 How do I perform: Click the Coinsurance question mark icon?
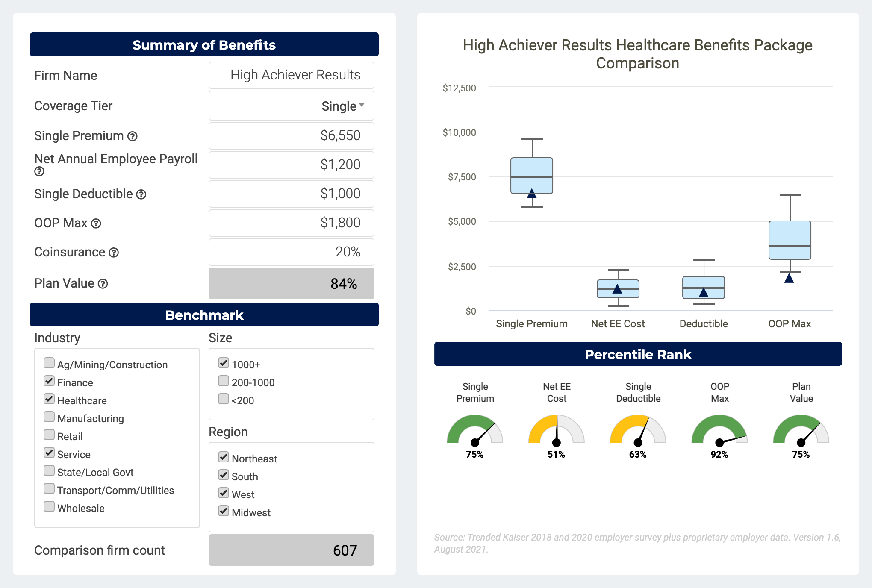pyautogui.click(x=114, y=253)
